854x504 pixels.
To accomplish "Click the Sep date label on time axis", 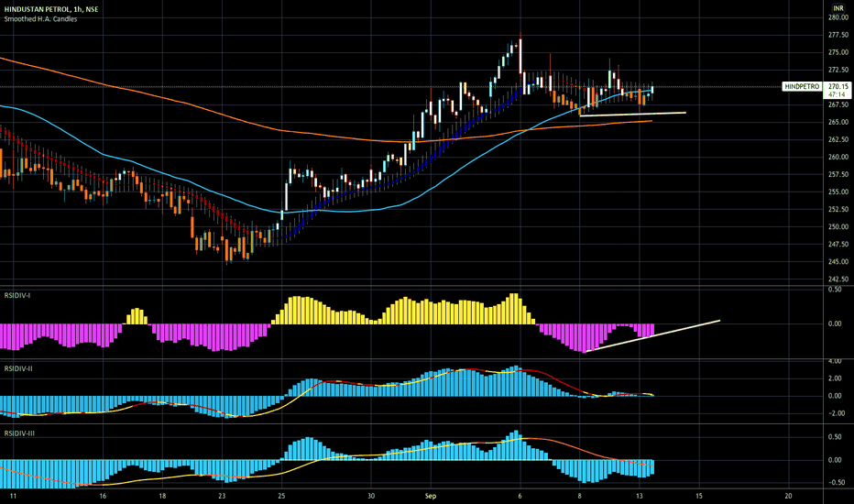I will point(431,496).
